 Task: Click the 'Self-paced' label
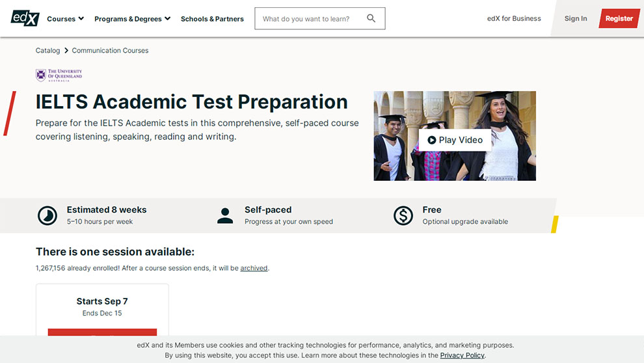pyautogui.click(x=268, y=210)
